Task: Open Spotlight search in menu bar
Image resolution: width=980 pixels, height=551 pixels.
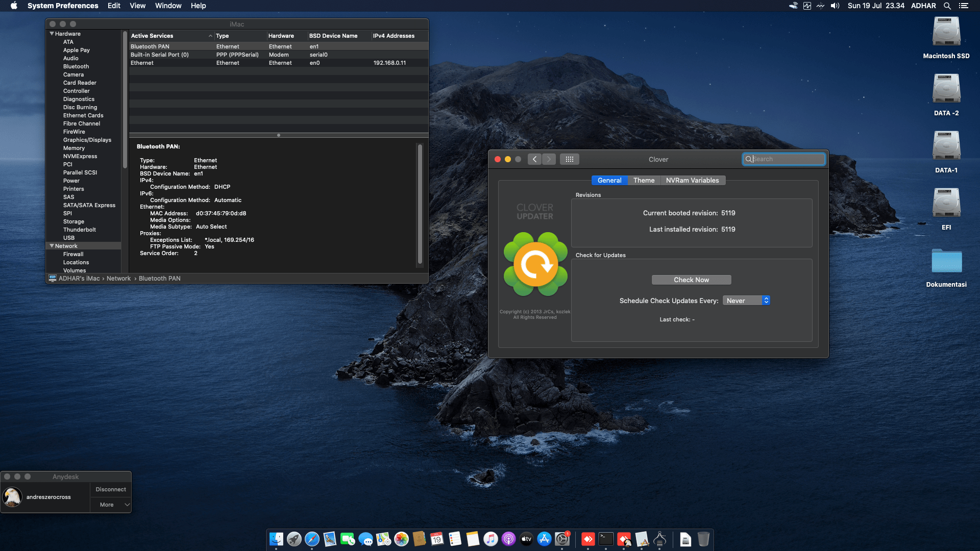Action: point(947,6)
